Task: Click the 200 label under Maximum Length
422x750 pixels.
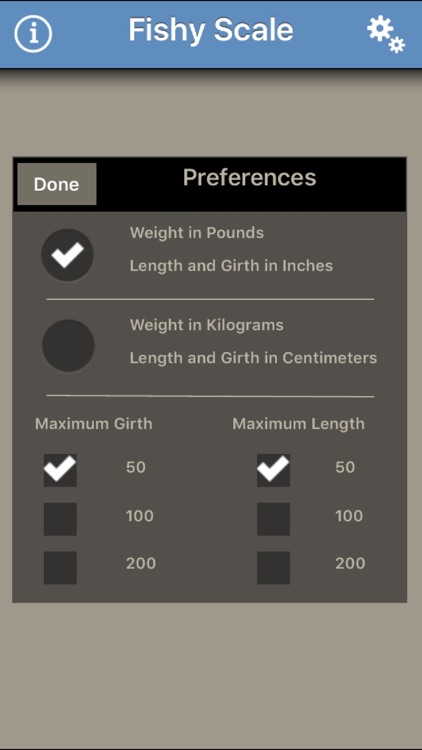Action: pos(350,563)
